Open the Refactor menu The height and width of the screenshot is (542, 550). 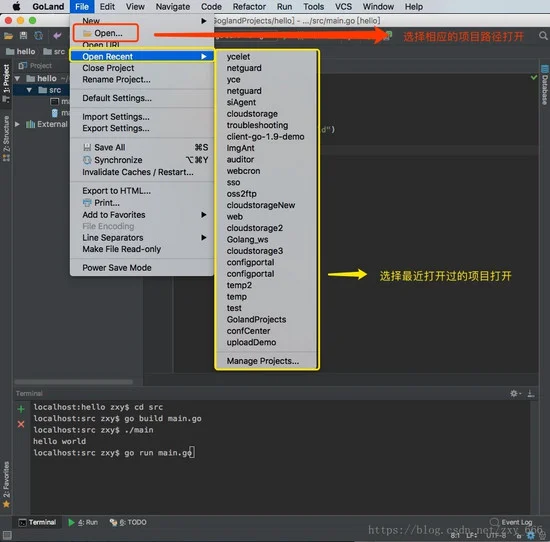click(x=249, y=6)
